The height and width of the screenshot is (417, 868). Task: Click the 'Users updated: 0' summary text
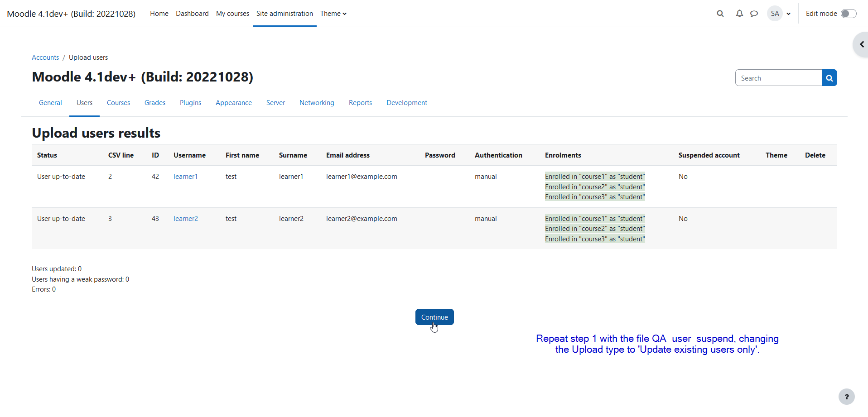(x=57, y=269)
